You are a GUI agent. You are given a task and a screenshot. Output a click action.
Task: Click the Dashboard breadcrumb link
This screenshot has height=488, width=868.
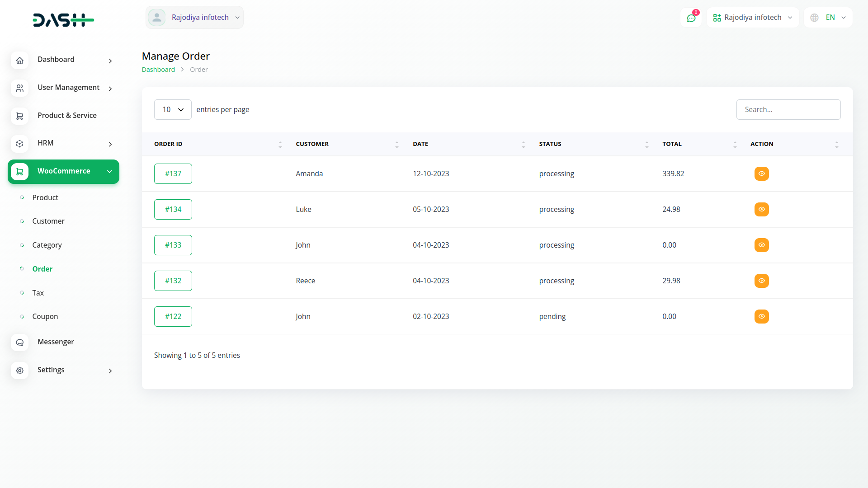pos(158,70)
